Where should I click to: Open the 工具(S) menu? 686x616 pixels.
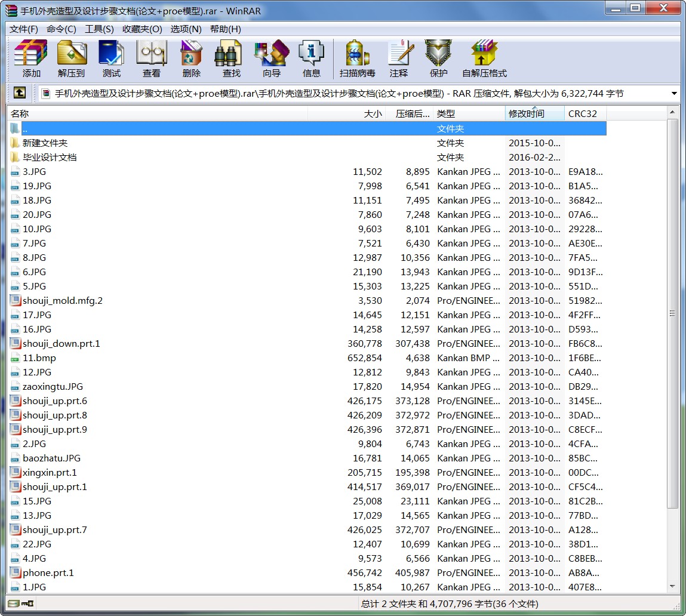coord(99,29)
